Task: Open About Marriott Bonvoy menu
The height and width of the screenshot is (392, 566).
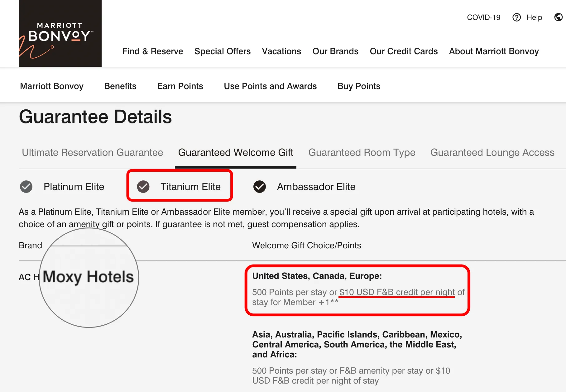Action: (494, 51)
